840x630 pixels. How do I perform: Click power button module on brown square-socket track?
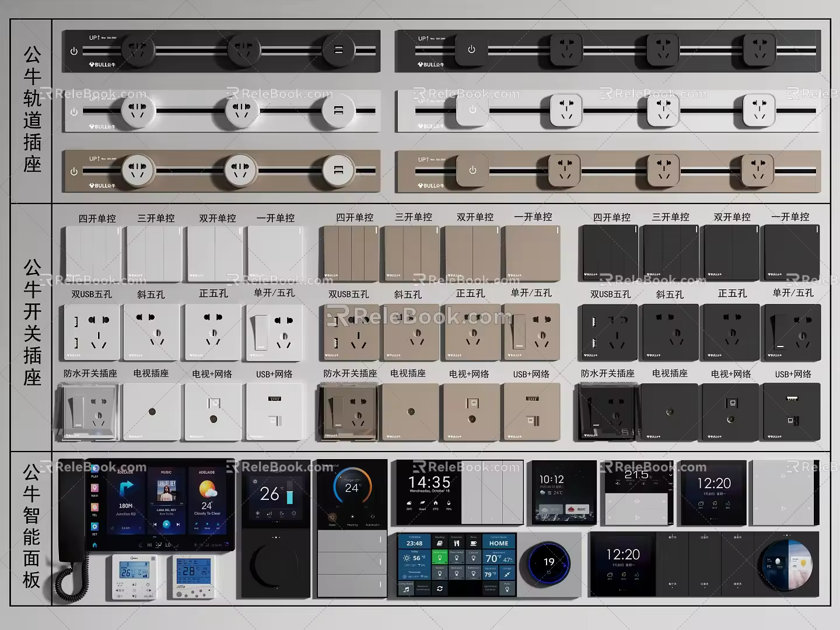point(473,170)
